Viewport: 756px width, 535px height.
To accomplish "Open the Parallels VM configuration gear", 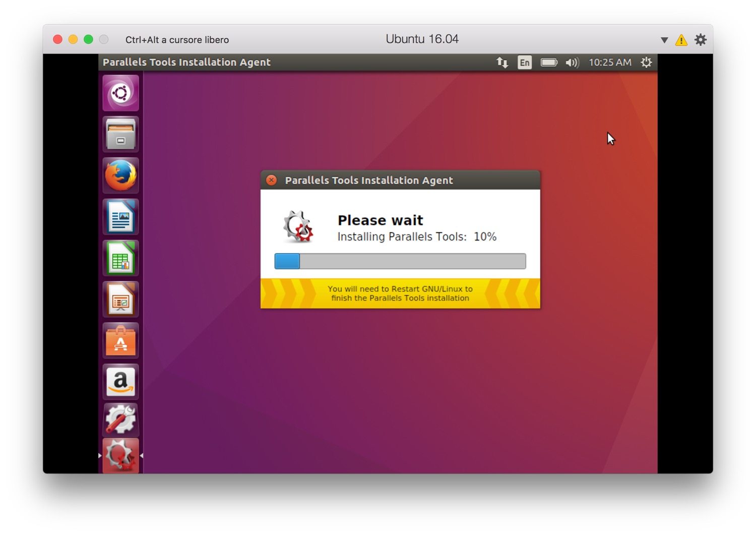I will 701,40.
